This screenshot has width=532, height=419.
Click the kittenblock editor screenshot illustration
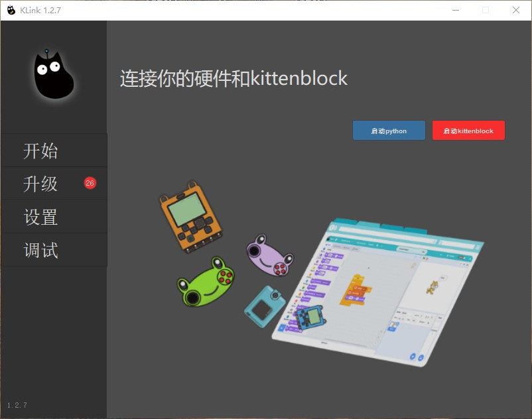coord(378,293)
